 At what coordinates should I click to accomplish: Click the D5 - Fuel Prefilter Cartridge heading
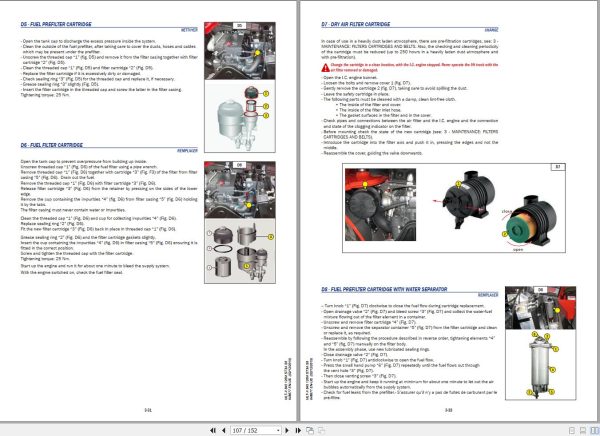pos(56,24)
